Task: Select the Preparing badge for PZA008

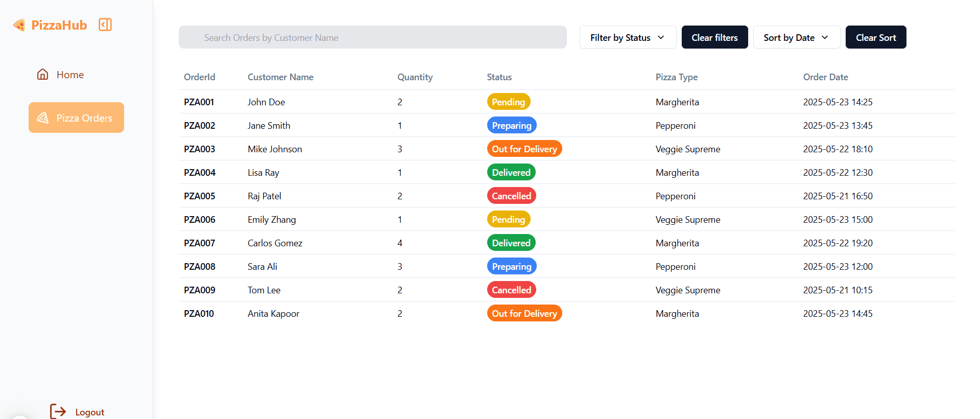Action: [x=512, y=266]
